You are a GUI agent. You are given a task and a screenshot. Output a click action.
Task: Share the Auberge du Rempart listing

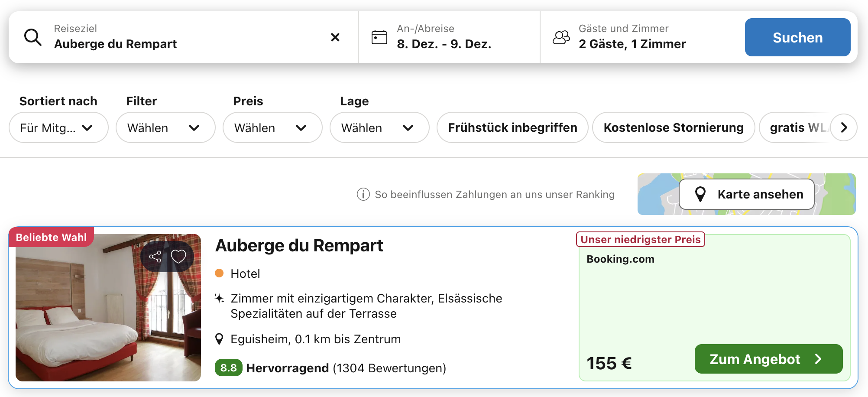[x=155, y=257]
